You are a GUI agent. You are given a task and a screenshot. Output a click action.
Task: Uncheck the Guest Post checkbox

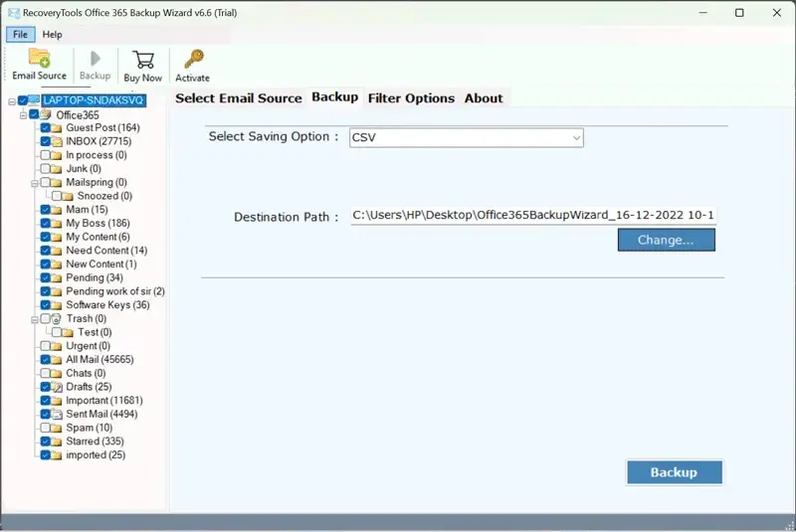tap(46, 128)
